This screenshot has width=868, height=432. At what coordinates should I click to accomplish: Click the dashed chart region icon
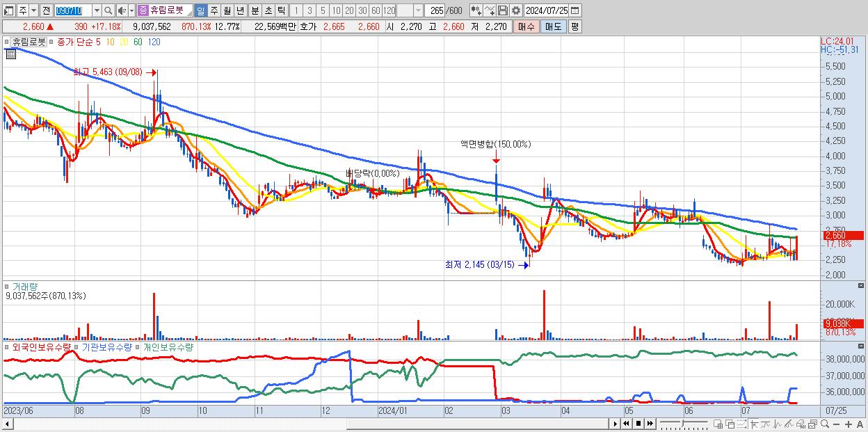tap(742, 424)
